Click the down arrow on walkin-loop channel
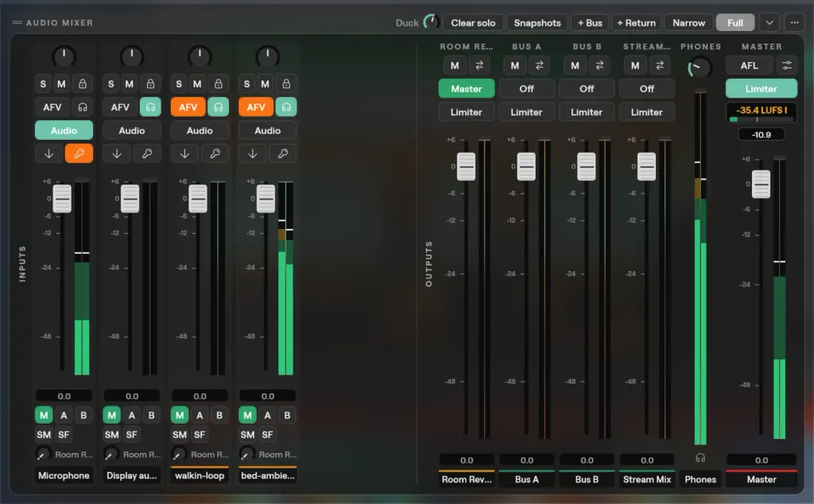Screen dimensions: 814x504 184,153
